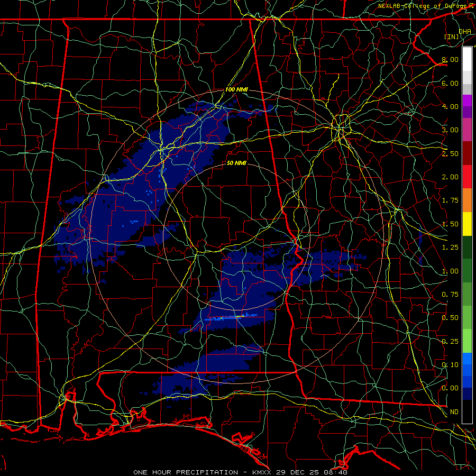Screen dimensions: 476x476
Task: Click the yellow 1.50 legend swatch
Action: pyautogui.click(x=467, y=224)
